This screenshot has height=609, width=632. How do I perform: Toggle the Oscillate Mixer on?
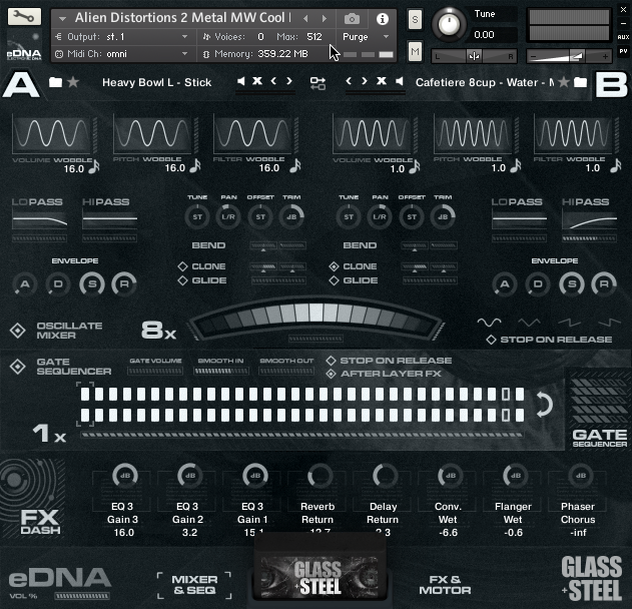[x=18, y=331]
